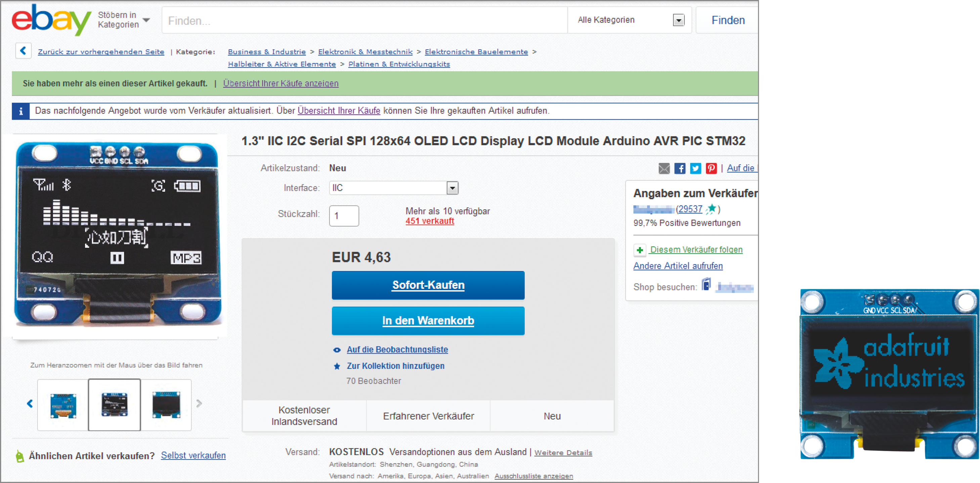Click the In den Warenkorb button

pos(428,321)
